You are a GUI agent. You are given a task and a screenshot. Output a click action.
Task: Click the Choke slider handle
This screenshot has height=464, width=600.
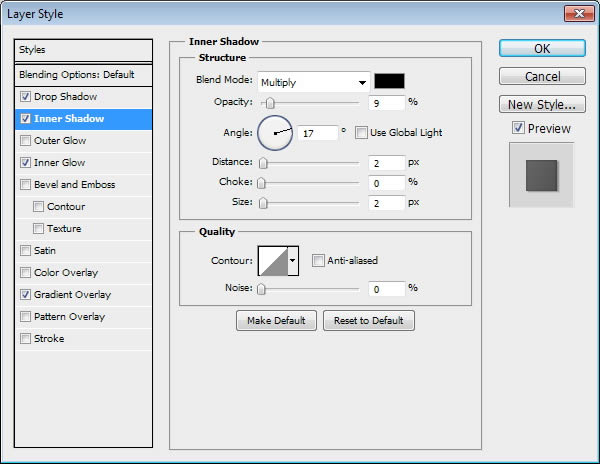point(261,182)
